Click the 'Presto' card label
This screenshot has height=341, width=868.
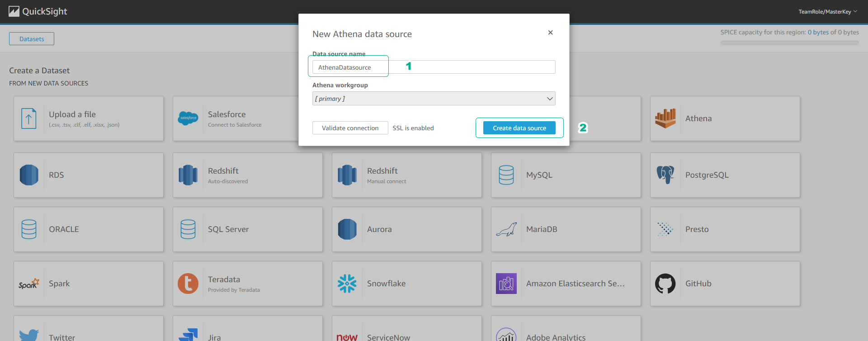[x=697, y=229]
